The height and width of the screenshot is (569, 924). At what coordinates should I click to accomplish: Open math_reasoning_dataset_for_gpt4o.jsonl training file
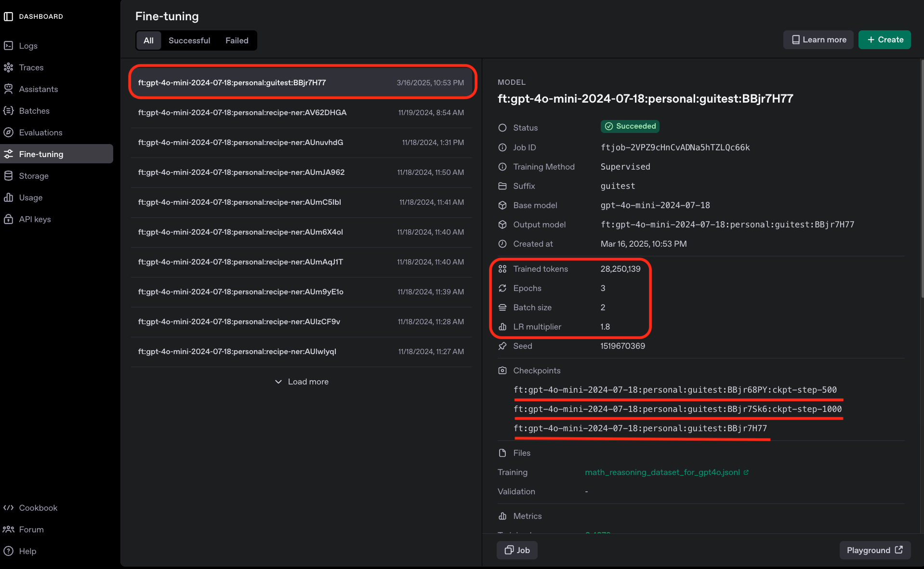point(666,472)
